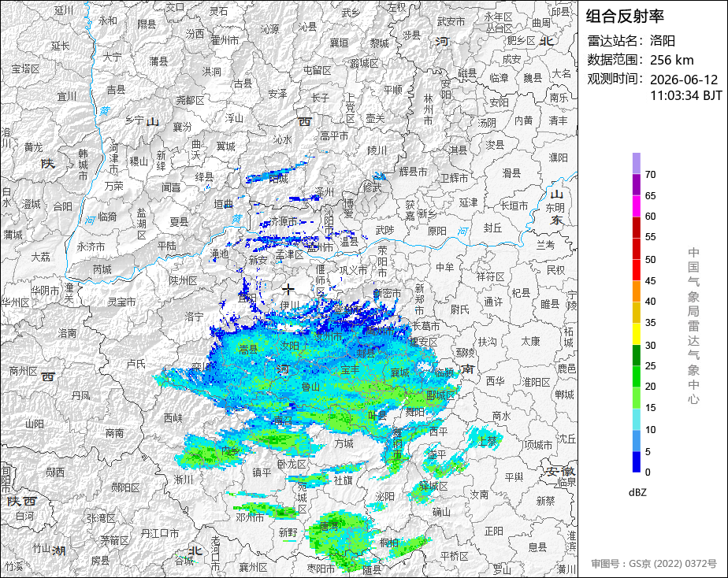Click the 安徽 province label
Image resolution: width=728 pixels, height=578 pixels.
pyautogui.click(x=560, y=472)
